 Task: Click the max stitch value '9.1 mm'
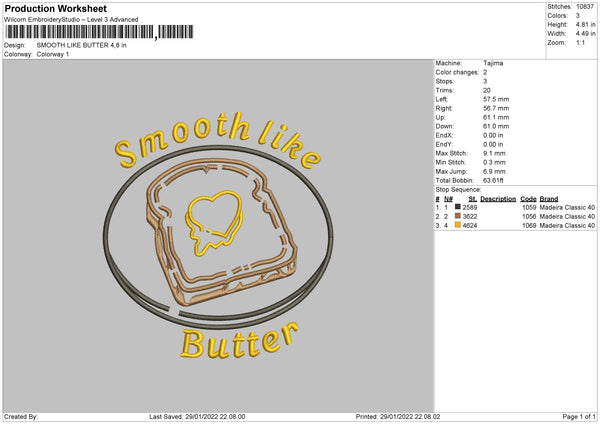click(494, 153)
